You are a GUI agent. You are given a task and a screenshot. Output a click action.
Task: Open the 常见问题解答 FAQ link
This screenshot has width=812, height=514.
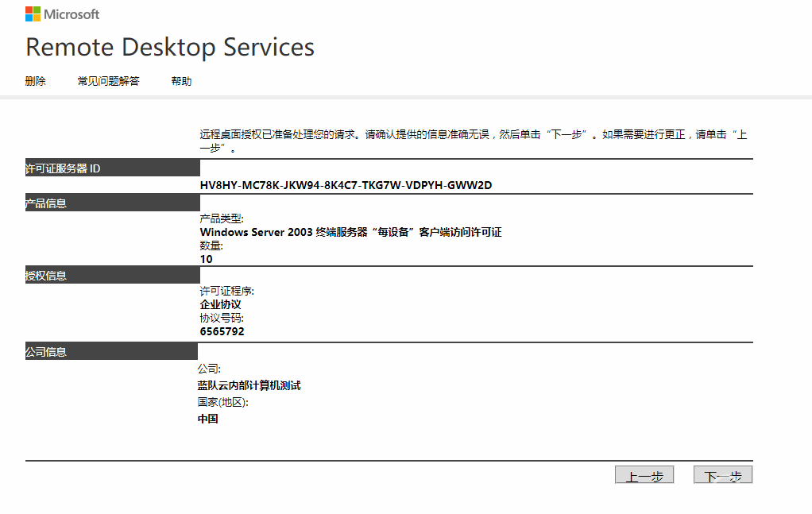point(108,81)
